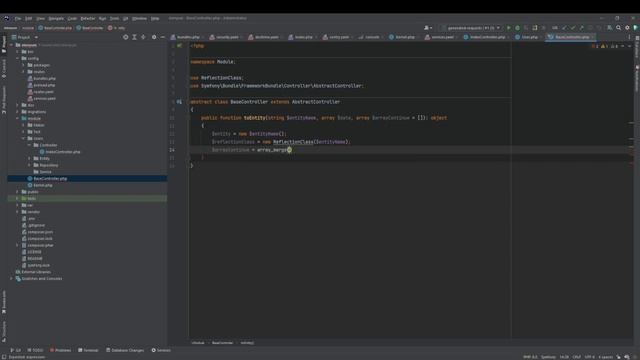Image resolution: width=640 pixels, height=360 pixels.
Task: Open the Problems tool window button
Action: pyautogui.click(x=60, y=350)
